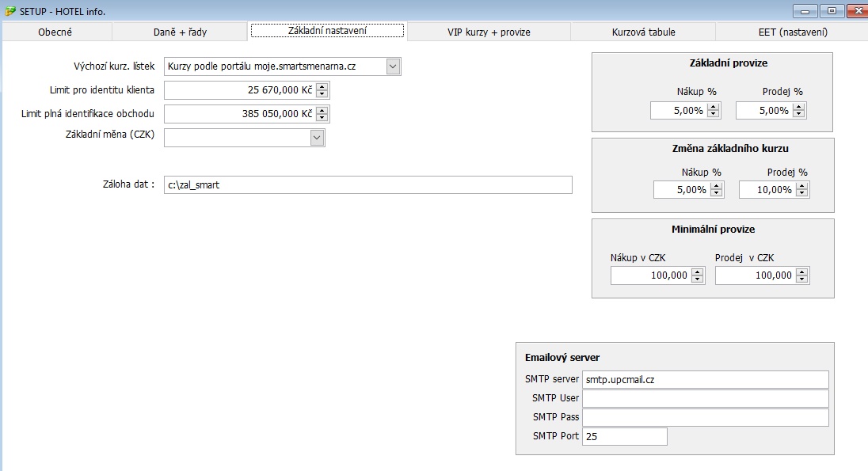Open the Základní měna (CZK) dropdown
The image size is (868, 471).
click(x=318, y=138)
